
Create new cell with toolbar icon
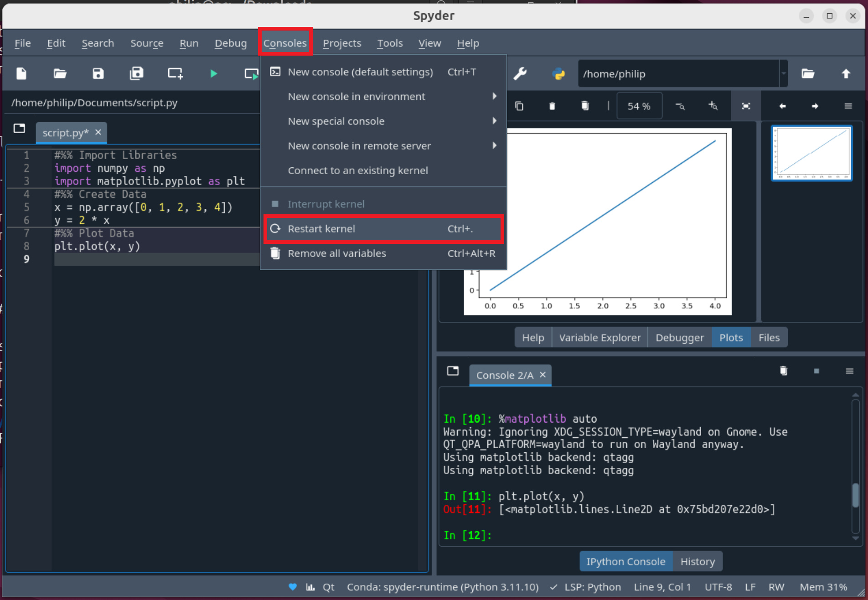(x=175, y=73)
